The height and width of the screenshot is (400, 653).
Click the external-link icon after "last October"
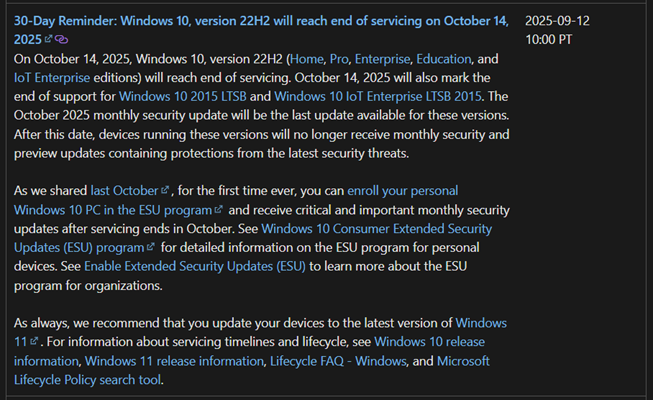151,191
